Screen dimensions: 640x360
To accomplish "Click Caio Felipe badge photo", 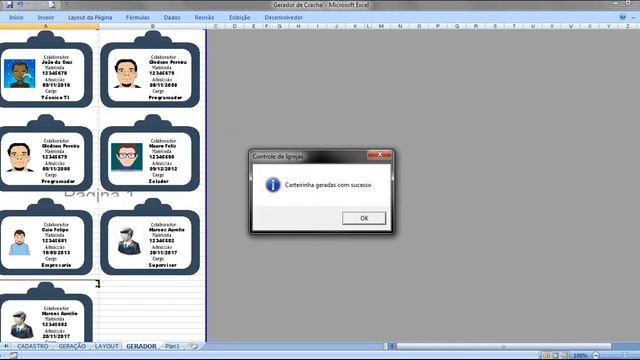I will [x=20, y=242].
